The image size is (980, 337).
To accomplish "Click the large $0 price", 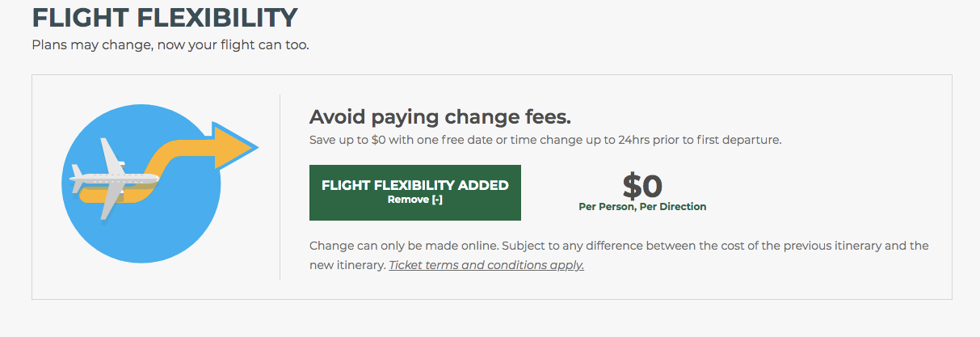I will tap(642, 186).
